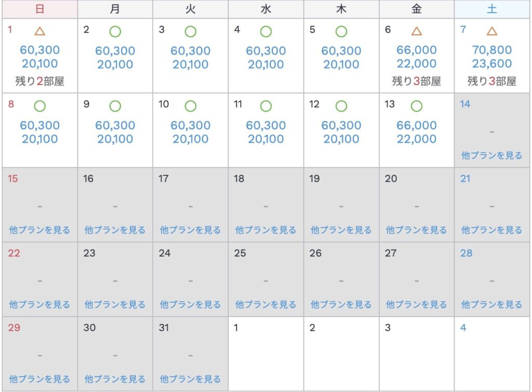The height and width of the screenshot is (392, 532).
Task: Select the 20,100 price on day 10
Action: tap(191, 139)
